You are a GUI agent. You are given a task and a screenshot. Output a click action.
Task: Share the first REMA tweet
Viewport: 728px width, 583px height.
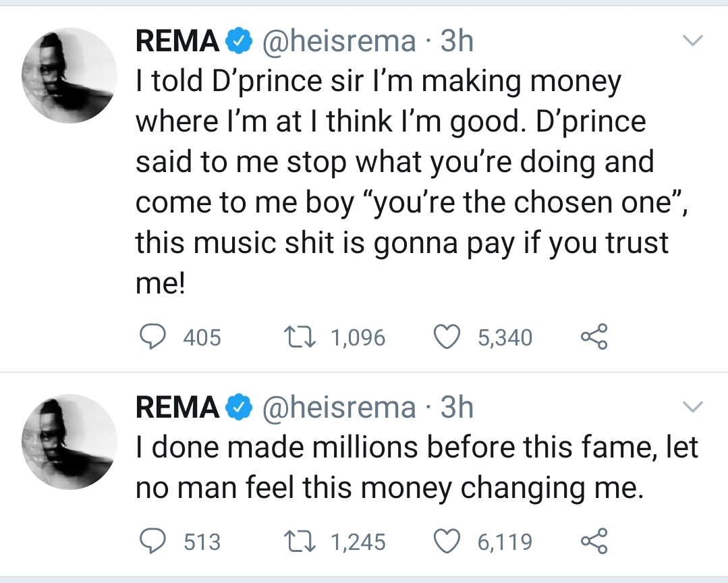594,337
